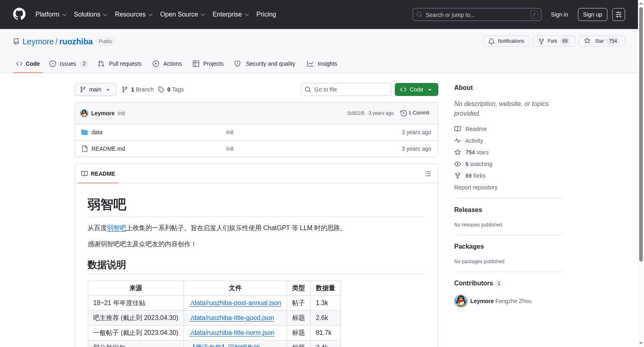Open the main branch selector dropdown
Viewport: 644px width, 347px height.
coord(95,89)
